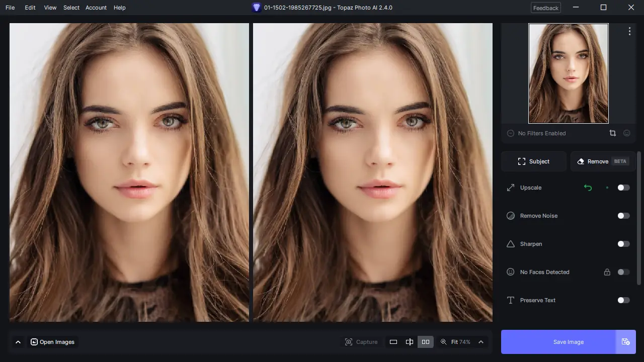644x362 pixels.
Task: Enable the Upscale toggle
Action: pyautogui.click(x=623, y=188)
